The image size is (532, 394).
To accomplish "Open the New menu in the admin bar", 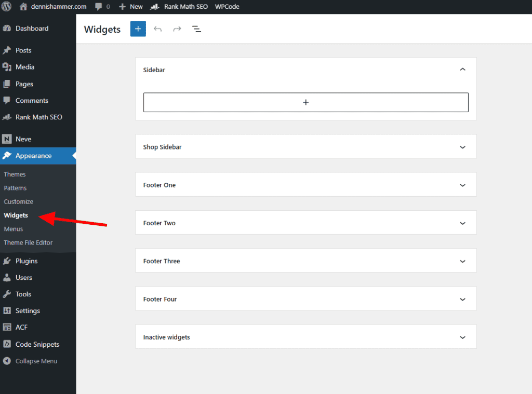I will click(x=130, y=7).
